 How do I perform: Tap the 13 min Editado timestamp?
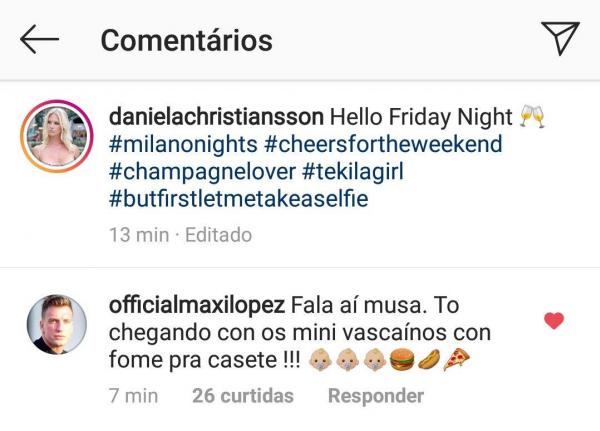point(181,235)
